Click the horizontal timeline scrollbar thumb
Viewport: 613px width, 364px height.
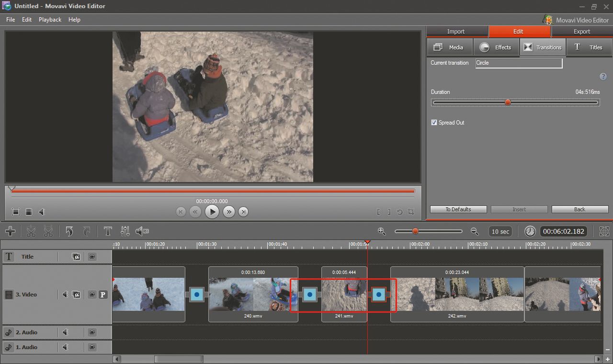[179, 359]
